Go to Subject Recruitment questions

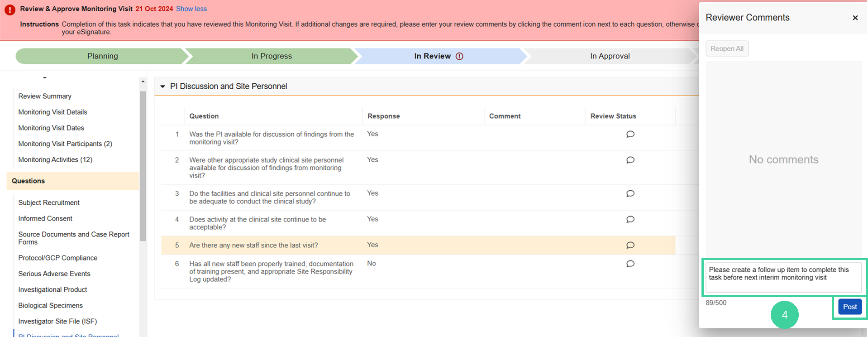pyautogui.click(x=49, y=202)
